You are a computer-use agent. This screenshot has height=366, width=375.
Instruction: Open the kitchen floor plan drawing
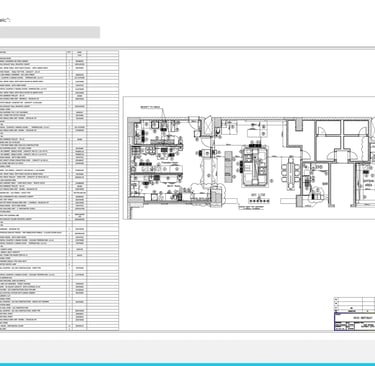point(249,158)
